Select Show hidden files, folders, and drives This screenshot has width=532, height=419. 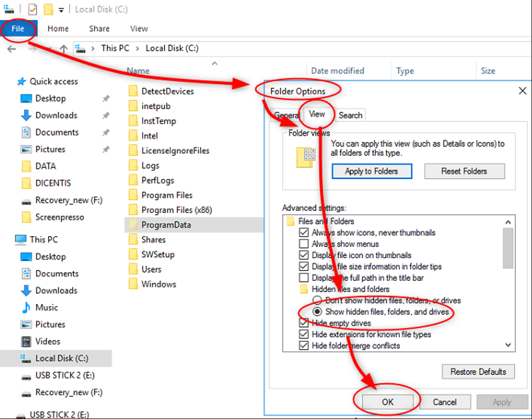click(317, 311)
